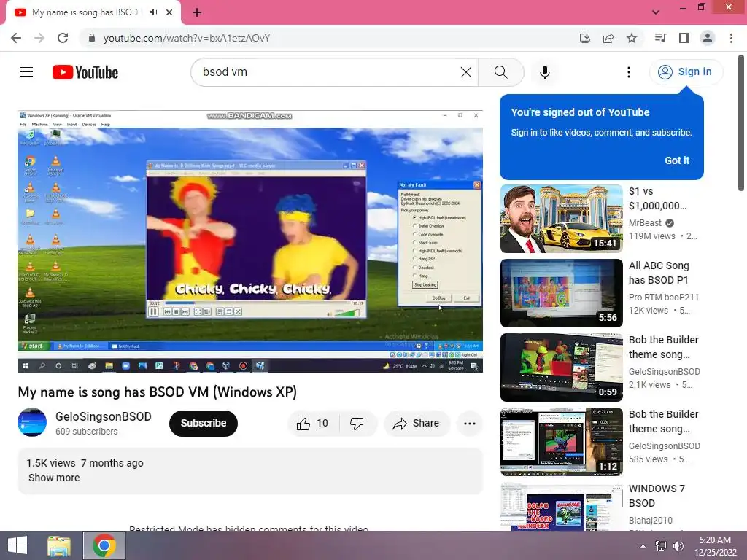Close the YouTube browser tab
This screenshot has height=560, width=747.
click(x=169, y=12)
